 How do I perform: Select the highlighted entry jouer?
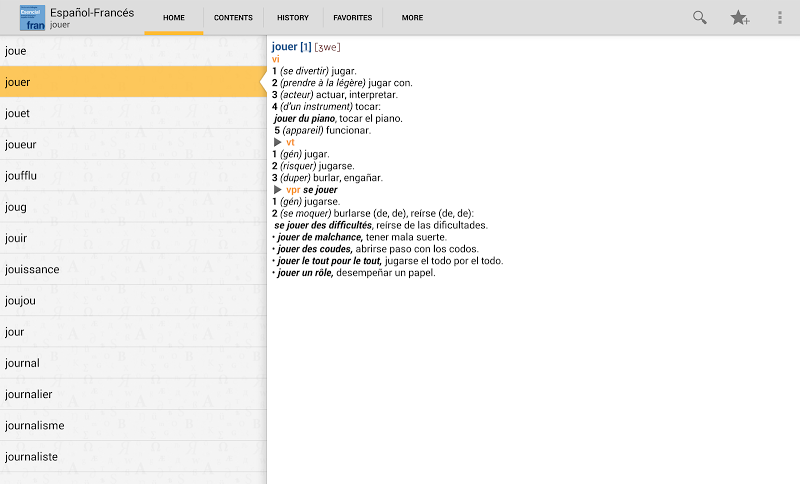point(133,82)
